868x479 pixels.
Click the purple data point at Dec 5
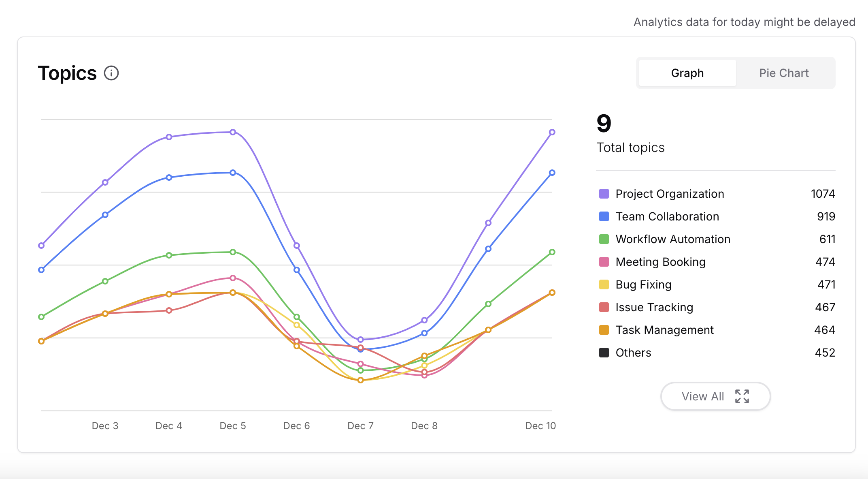coord(233,132)
